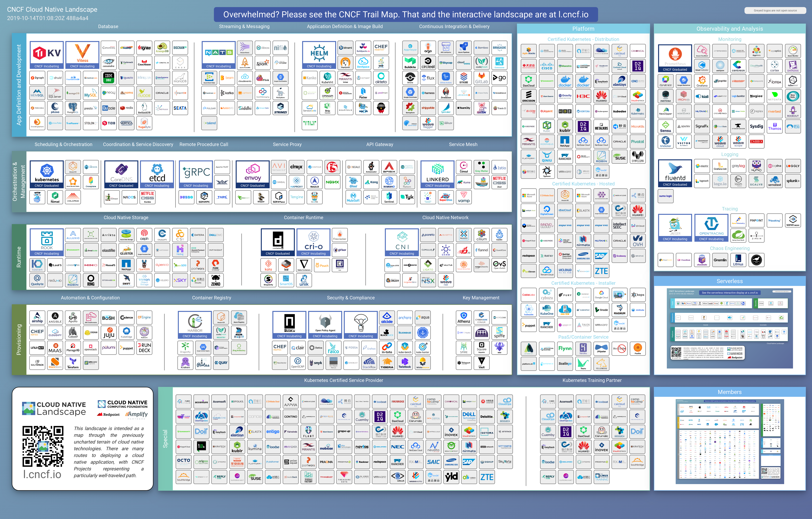
Task: Click the Accenture service provider logo
Action: pos(201,402)
